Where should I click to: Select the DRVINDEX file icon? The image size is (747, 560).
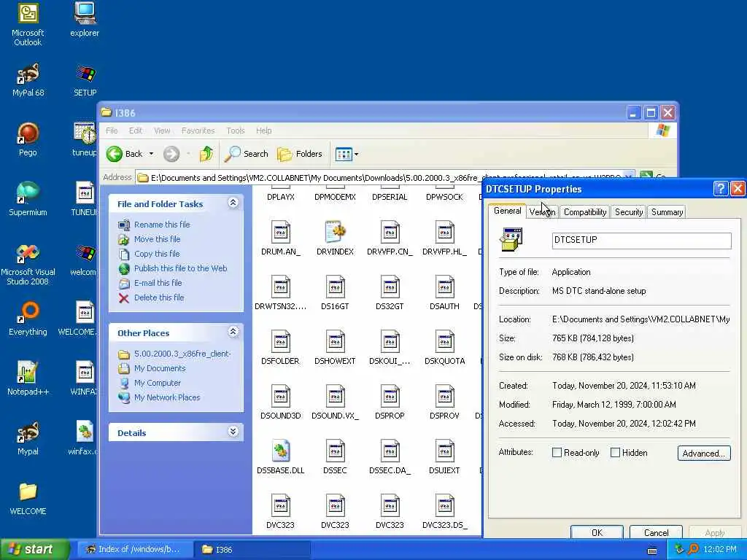(335, 238)
